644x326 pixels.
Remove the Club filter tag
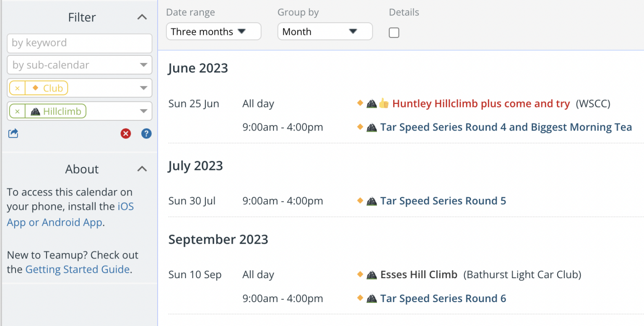pos(17,89)
